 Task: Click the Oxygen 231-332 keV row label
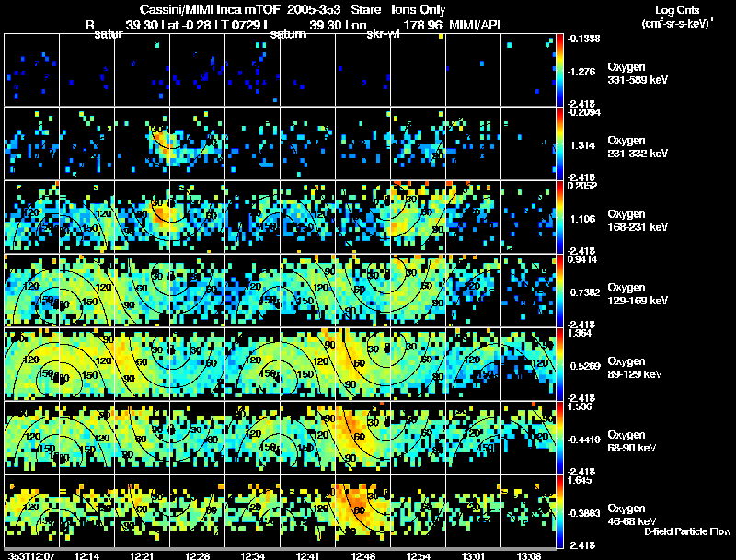coord(638,147)
